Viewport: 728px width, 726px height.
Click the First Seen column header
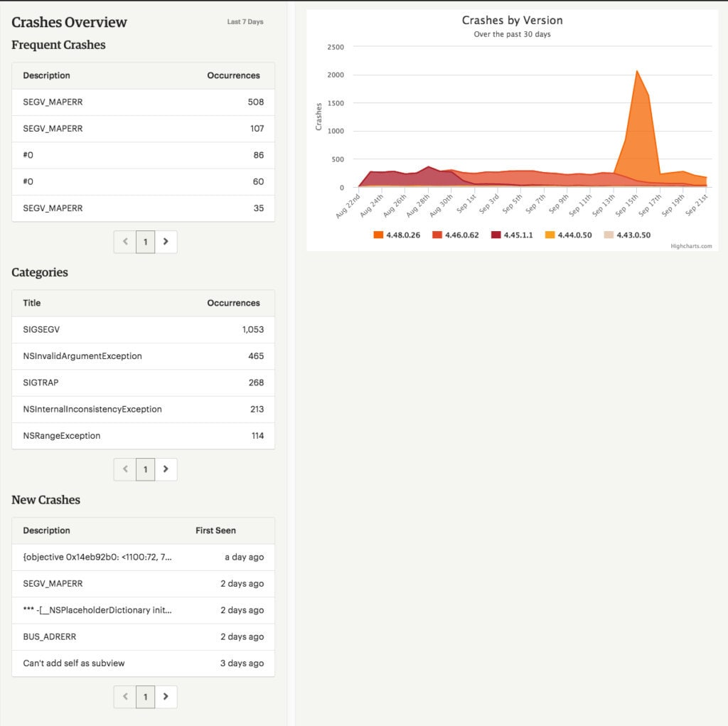pyautogui.click(x=215, y=531)
